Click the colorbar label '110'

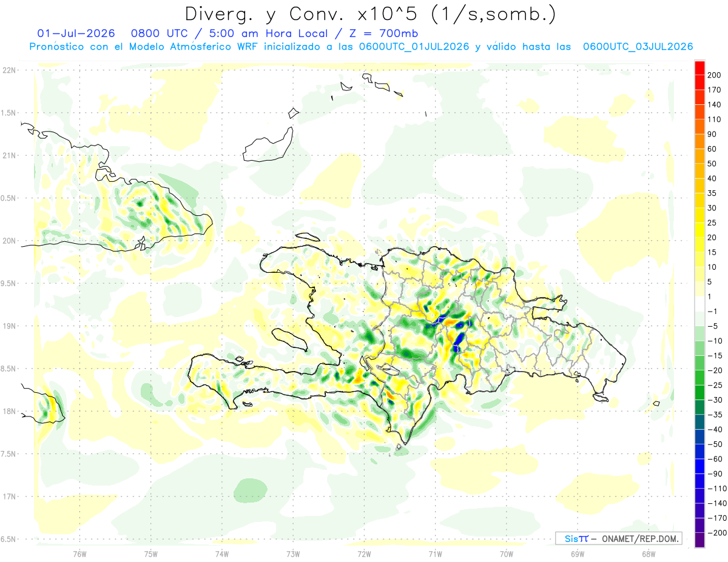715,119
